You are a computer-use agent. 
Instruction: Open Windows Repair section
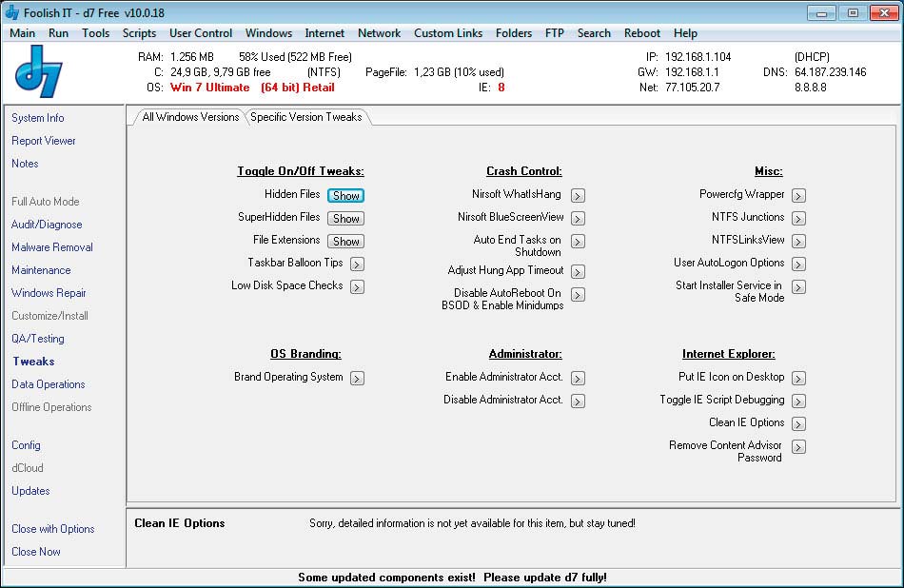tap(49, 293)
